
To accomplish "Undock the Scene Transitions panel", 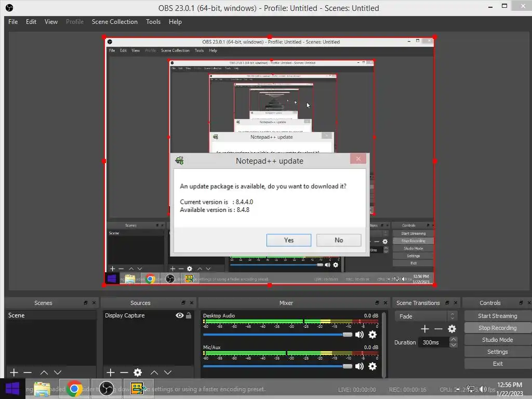I will click(x=447, y=303).
